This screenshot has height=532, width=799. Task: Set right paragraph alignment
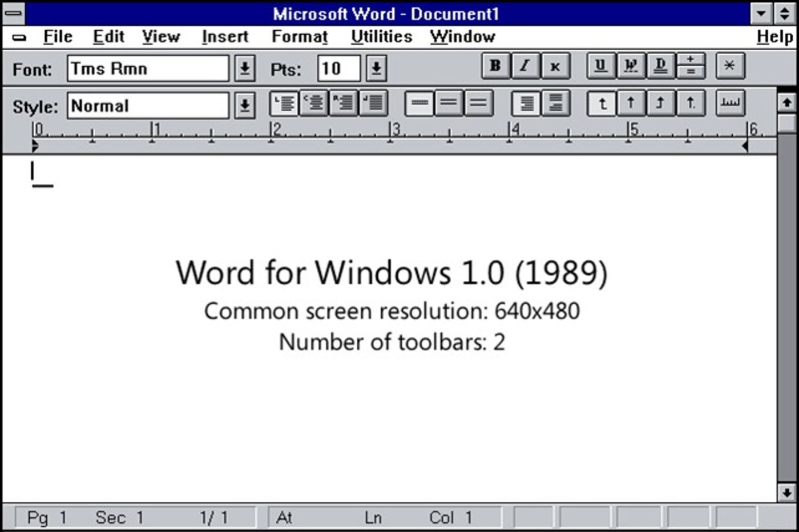pos(344,104)
